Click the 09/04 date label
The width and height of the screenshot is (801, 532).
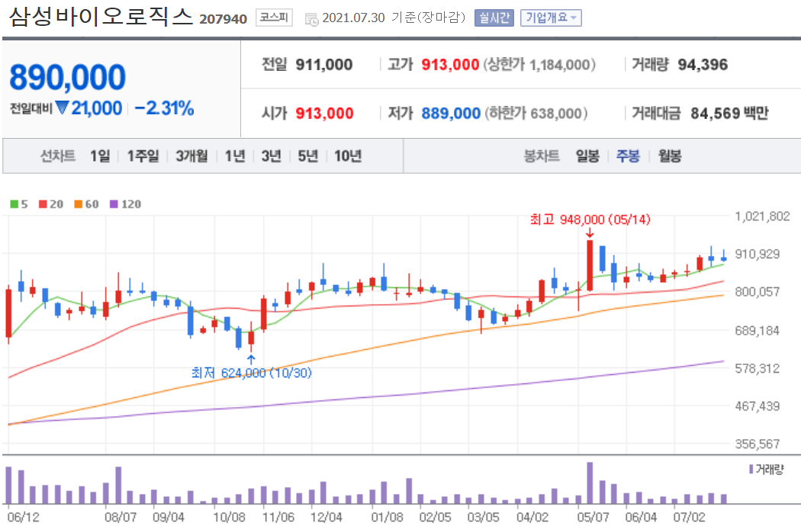click(x=169, y=518)
